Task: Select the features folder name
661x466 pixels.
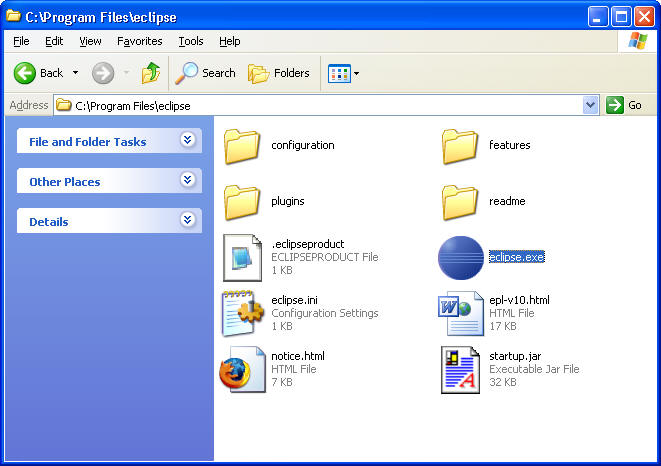Action: tap(510, 145)
